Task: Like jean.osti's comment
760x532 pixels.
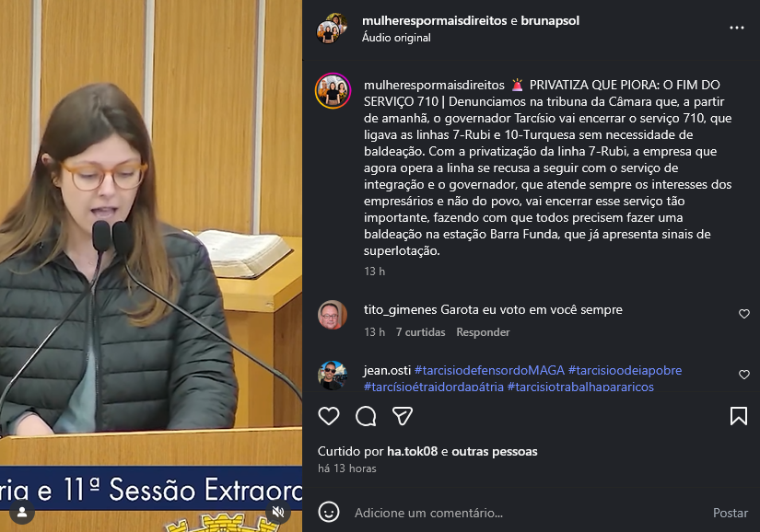Action: [x=744, y=375]
